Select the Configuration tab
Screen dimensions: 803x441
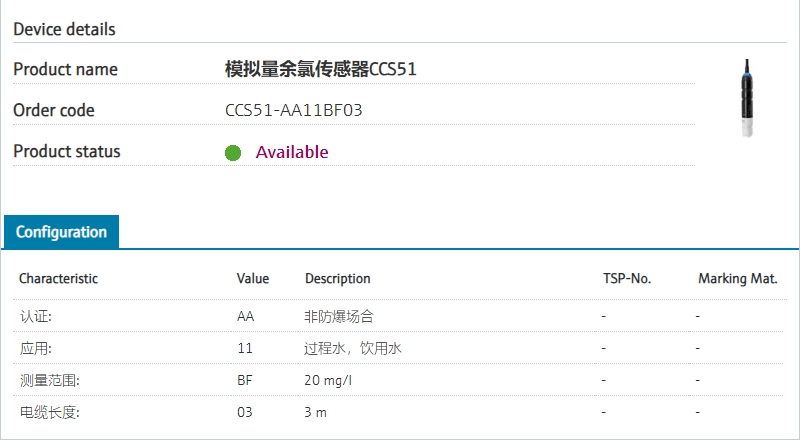pos(61,232)
